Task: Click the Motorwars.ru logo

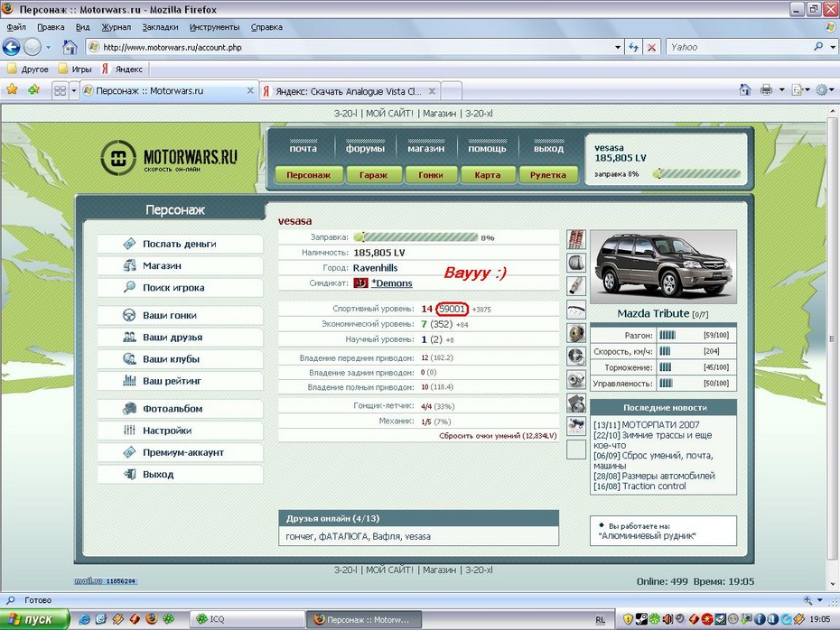Action: click(169, 157)
